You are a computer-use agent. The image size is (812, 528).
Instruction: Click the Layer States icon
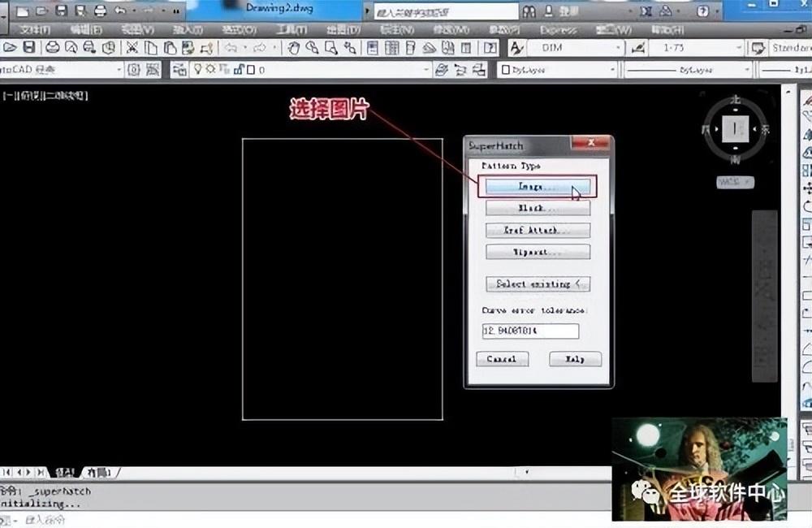pos(479,69)
